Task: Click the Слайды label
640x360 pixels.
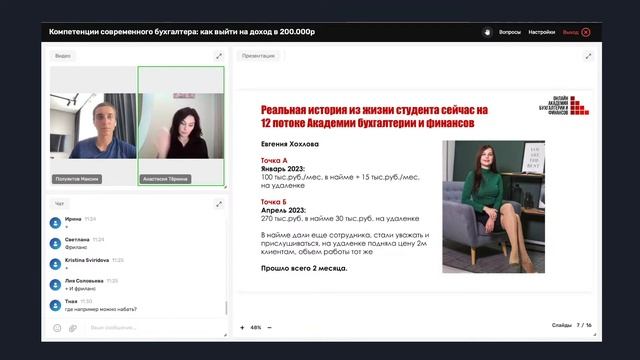Action: (562, 325)
